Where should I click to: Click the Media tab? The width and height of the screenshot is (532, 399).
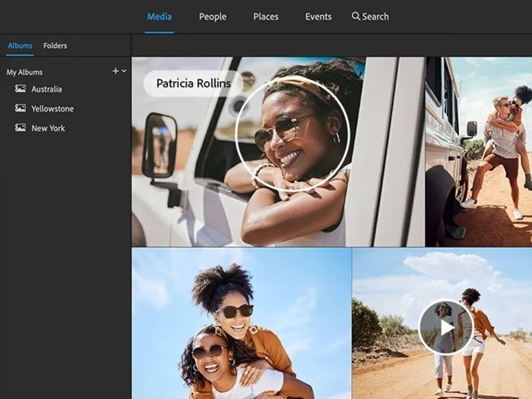click(x=158, y=16)
